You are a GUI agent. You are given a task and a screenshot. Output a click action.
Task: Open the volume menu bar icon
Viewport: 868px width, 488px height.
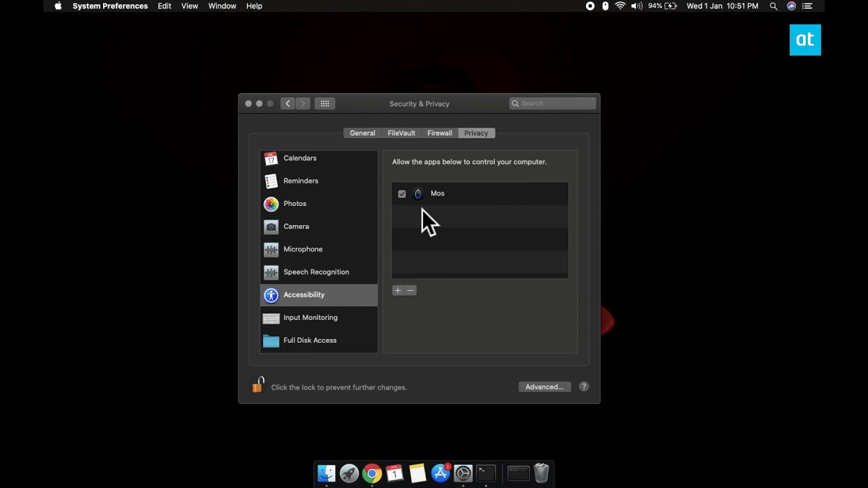[x=637, y=6]
